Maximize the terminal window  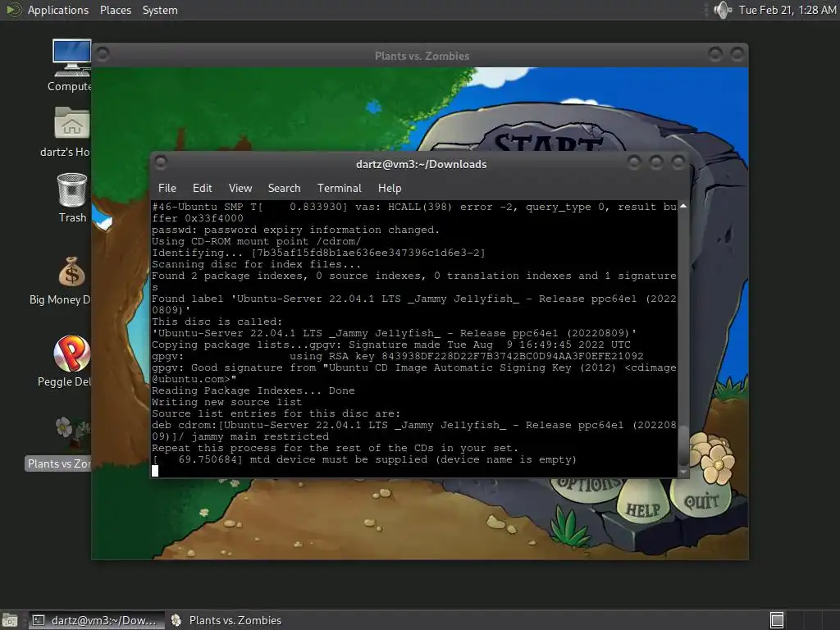click(x=656, y=162)
